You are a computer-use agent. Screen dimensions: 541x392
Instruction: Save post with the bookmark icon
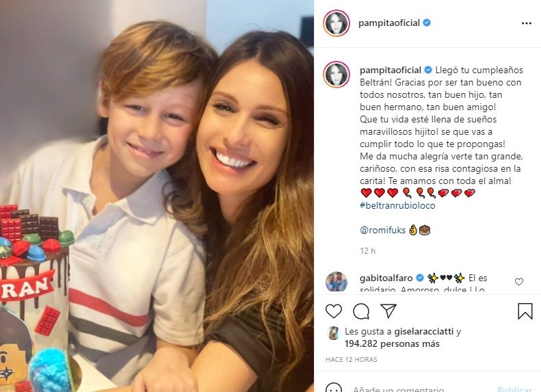click(525, 311)
